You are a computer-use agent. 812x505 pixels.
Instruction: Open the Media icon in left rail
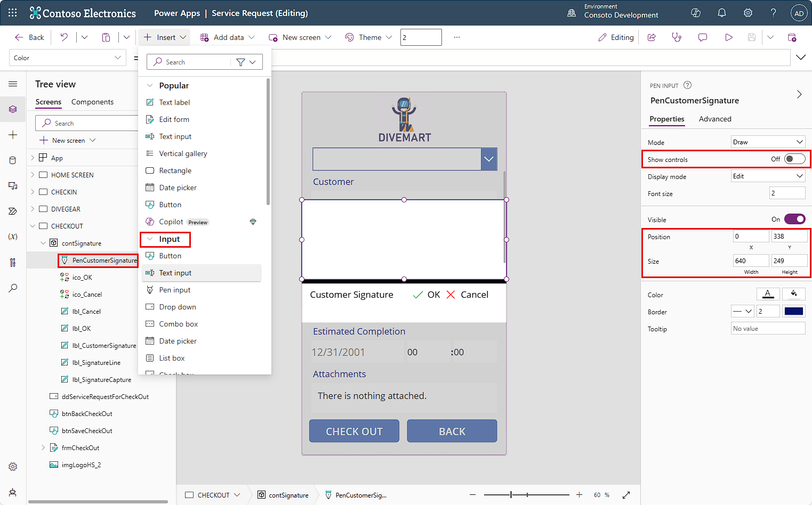[x=13, y=185]
